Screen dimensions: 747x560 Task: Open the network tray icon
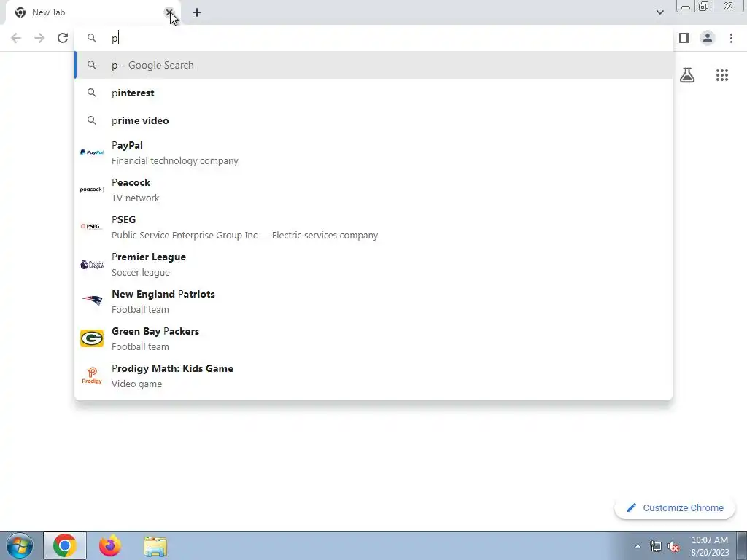656,546
